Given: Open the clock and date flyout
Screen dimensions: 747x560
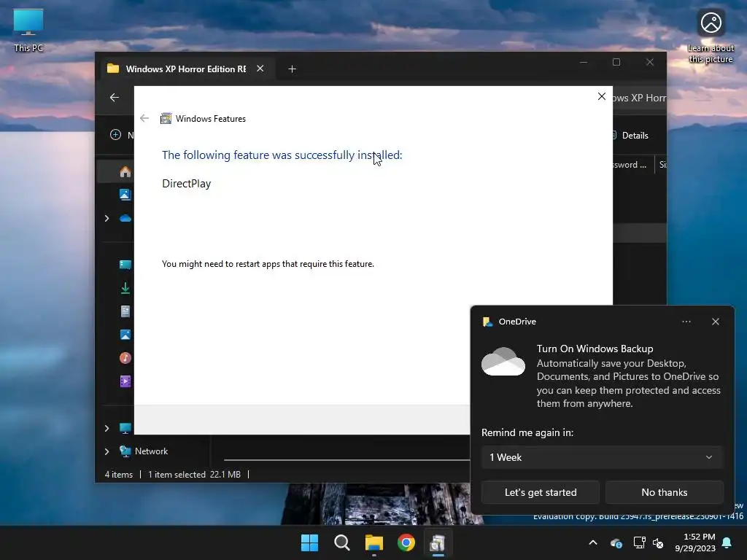Looking at the screenshot, I should coord(695,542).
